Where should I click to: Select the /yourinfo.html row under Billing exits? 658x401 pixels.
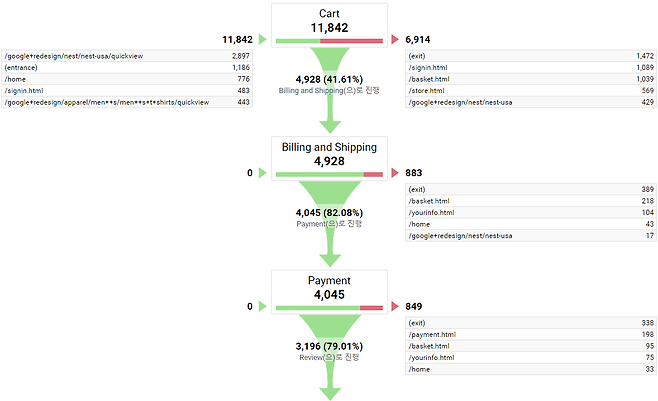[x=531, y=213]
